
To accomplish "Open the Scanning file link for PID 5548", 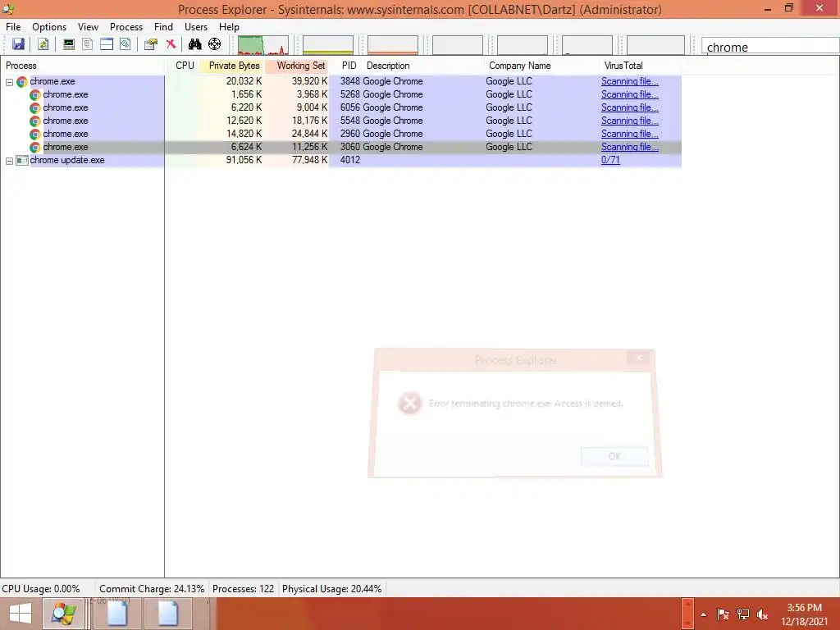I will pyautogui.click(x=629, y=121).
